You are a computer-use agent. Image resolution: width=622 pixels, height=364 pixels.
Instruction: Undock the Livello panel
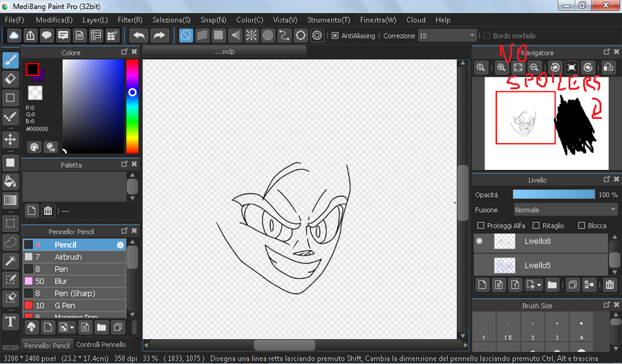pyautogui.click(x=607, y=180)
